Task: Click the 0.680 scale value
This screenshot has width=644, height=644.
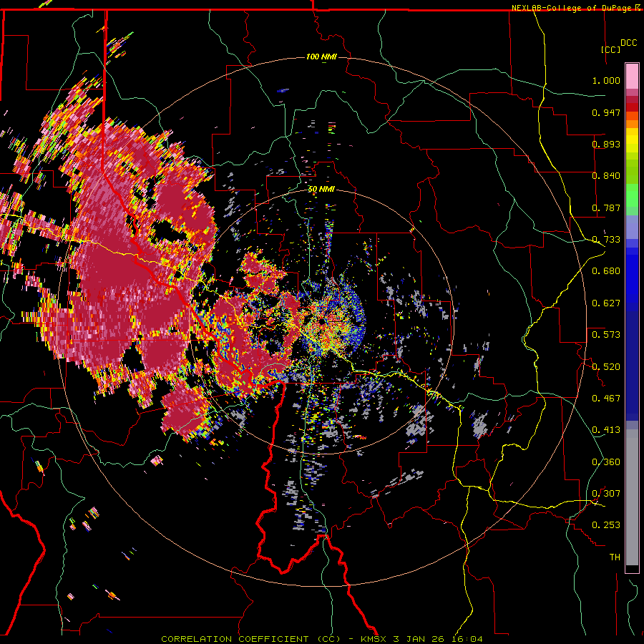Action: click(x=606, y=271)
